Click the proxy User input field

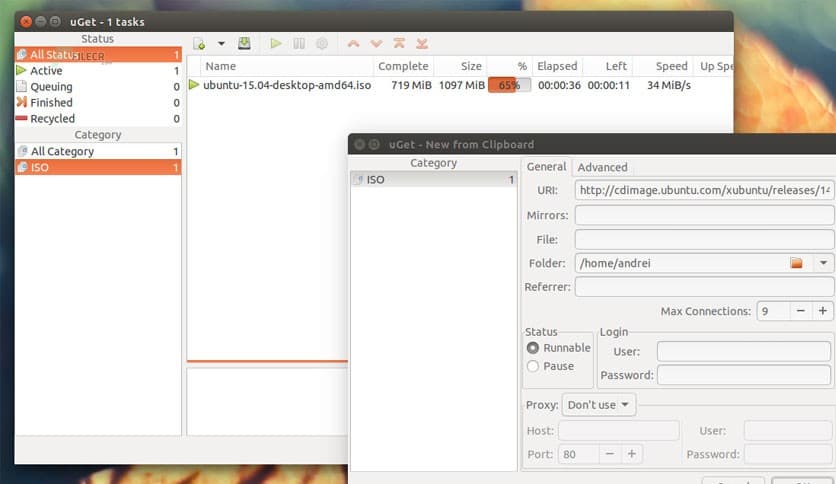coord(790,431)
